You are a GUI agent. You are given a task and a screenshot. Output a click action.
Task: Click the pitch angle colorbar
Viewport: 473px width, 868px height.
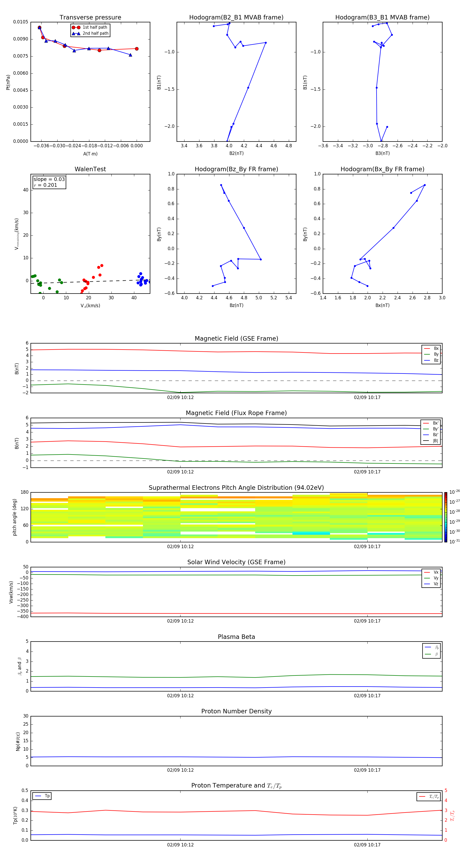[x=446, y=517]
